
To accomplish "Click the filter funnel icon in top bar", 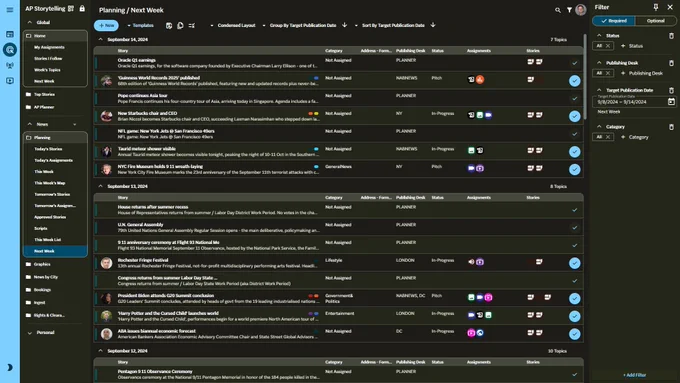I will point(569,10).
